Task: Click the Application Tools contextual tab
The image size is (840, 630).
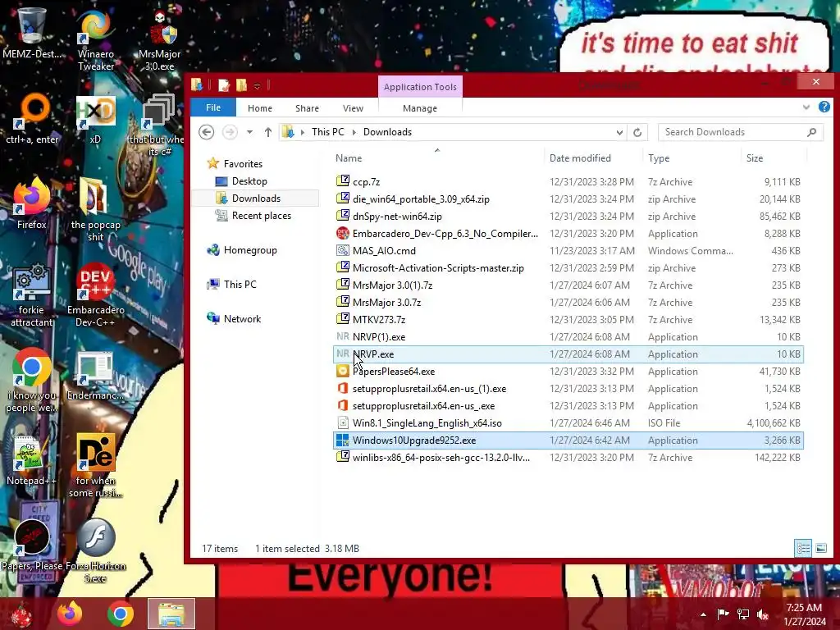Action: 420,87
